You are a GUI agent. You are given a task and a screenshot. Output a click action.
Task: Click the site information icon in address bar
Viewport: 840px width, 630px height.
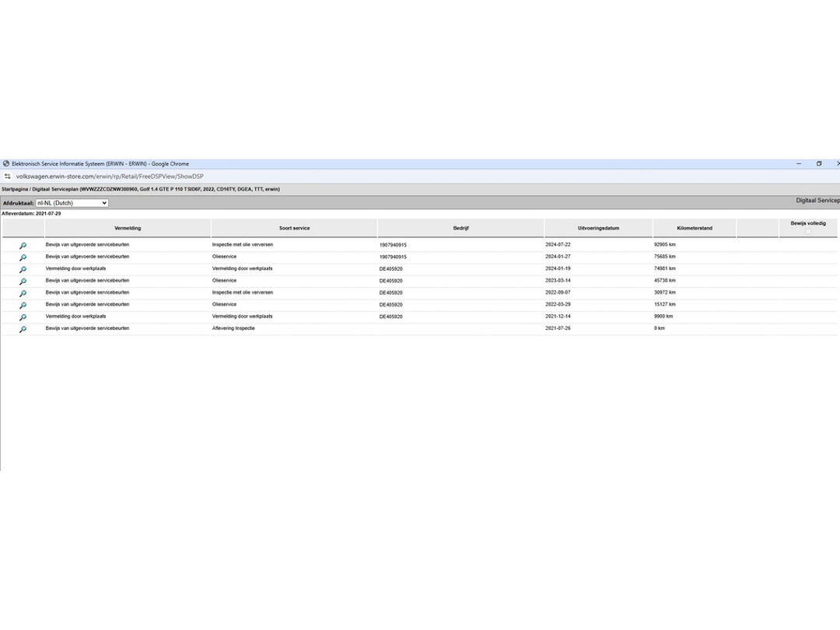[x=7, y=177]
